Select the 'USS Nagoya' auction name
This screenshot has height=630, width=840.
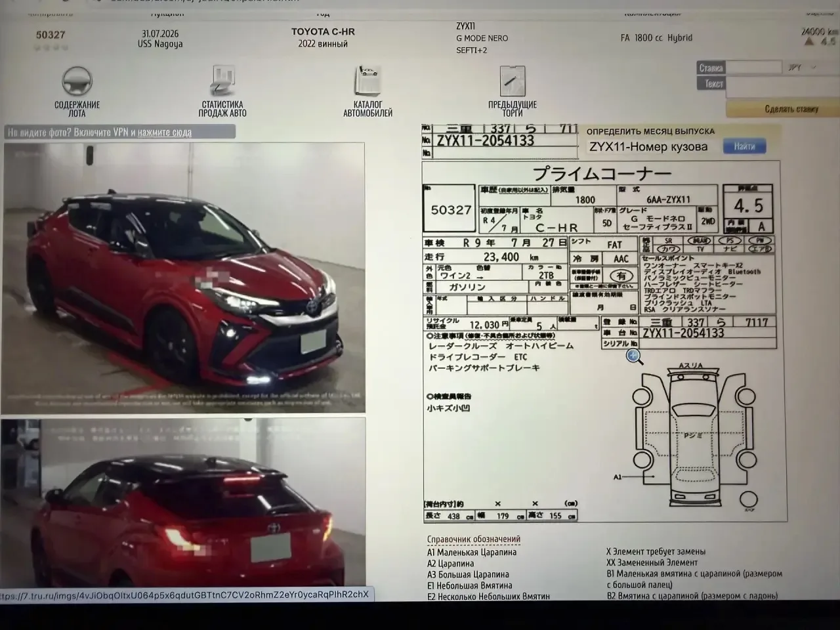click(x=160, y=44)
